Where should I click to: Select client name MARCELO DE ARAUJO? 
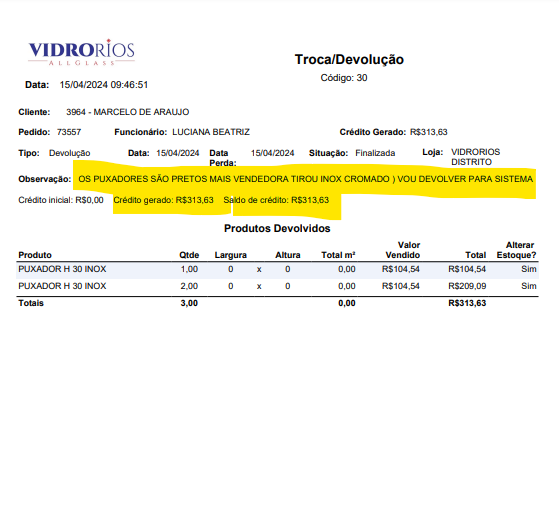[141, 112]
